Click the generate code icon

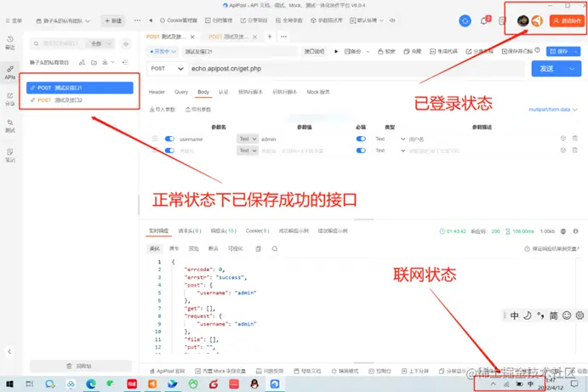pos(432,51)
